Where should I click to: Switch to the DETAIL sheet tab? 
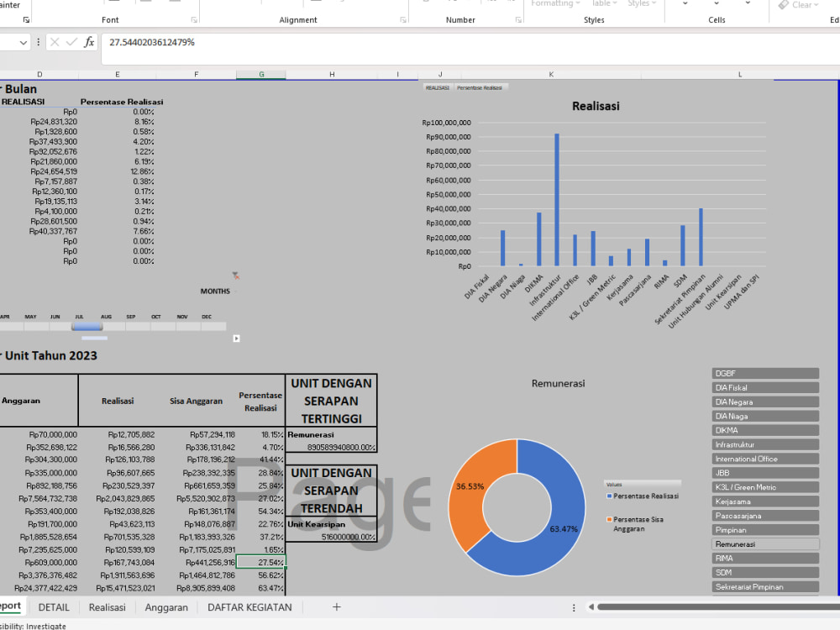click(x=53, y=606)
